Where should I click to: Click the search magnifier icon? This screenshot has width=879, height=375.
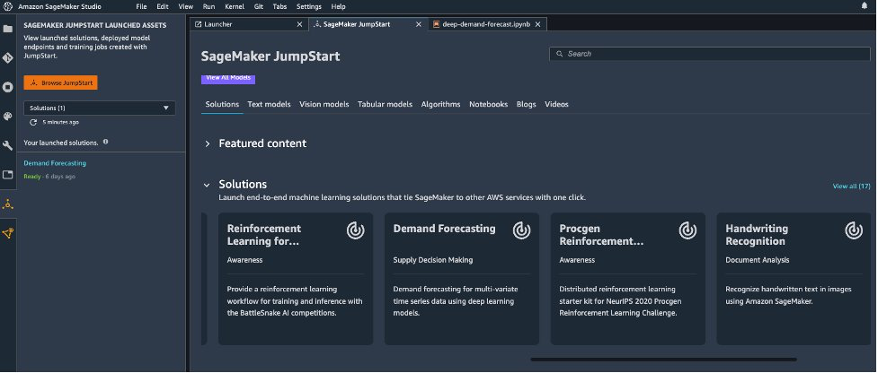(x=559, y=54)
